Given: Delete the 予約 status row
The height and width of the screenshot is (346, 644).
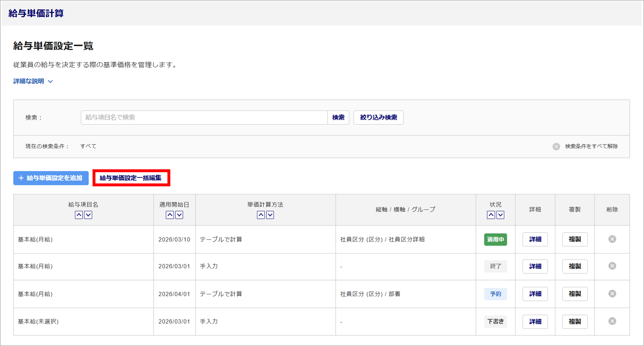Looking at the screenshot, I should 612,294.
